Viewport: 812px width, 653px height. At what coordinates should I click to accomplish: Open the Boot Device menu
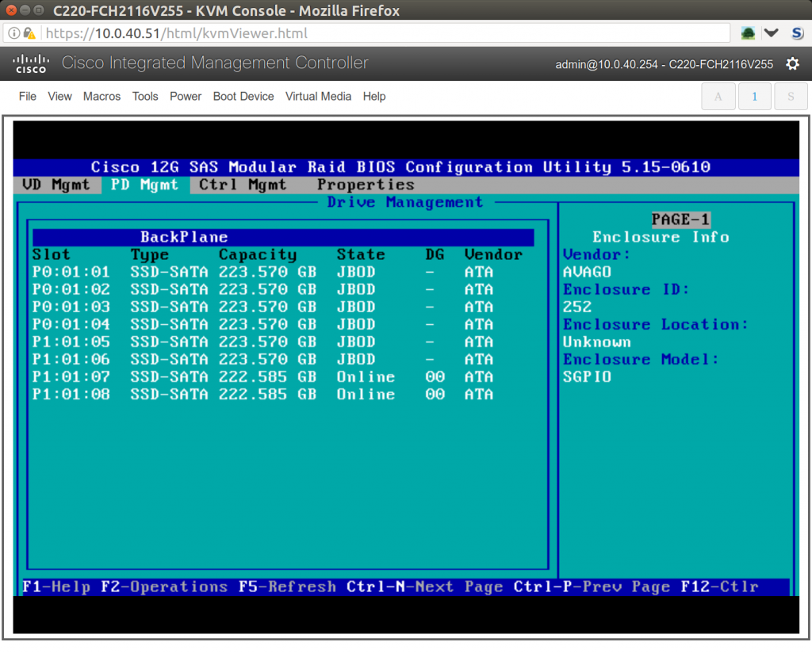click(243, 96)
